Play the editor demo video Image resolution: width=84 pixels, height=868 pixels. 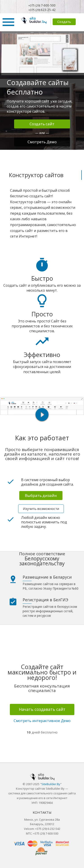42,414
